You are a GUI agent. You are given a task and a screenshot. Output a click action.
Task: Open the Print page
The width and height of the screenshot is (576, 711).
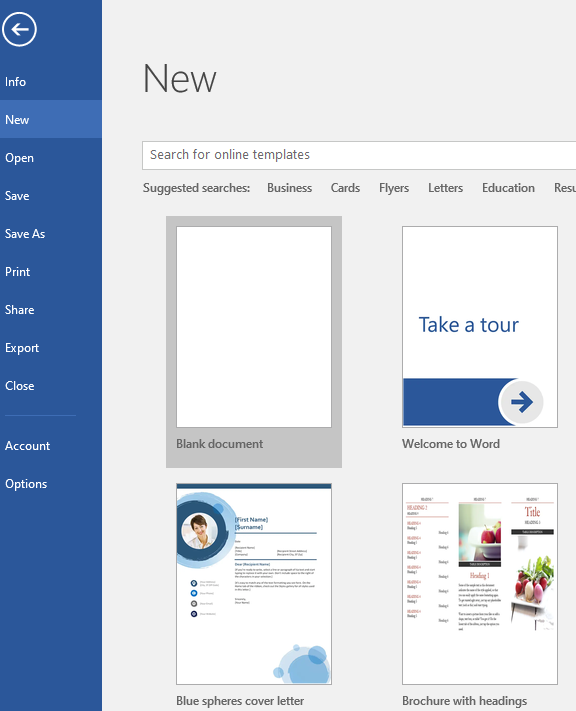point(51,272)
